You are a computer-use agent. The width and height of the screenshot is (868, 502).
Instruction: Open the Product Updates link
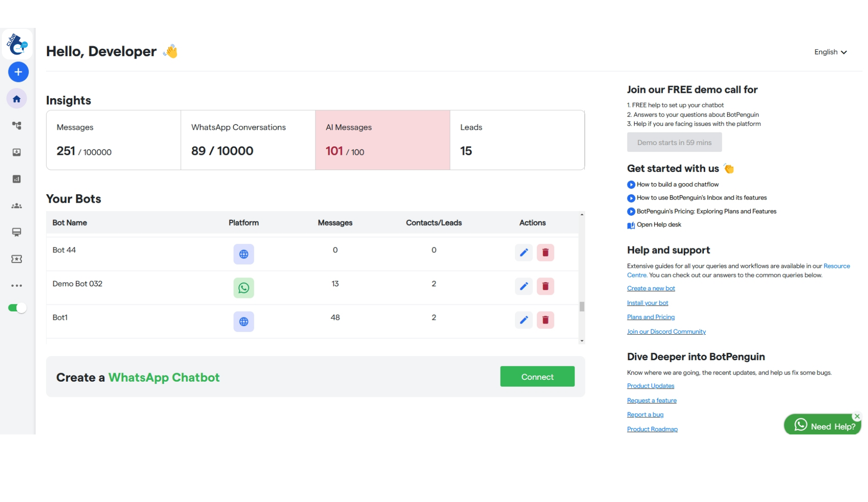650,386
